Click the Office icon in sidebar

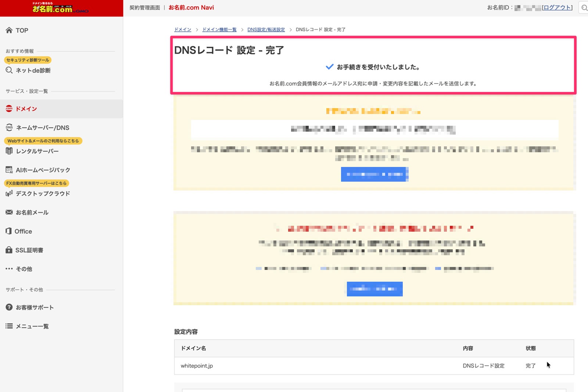coord(8,231)
